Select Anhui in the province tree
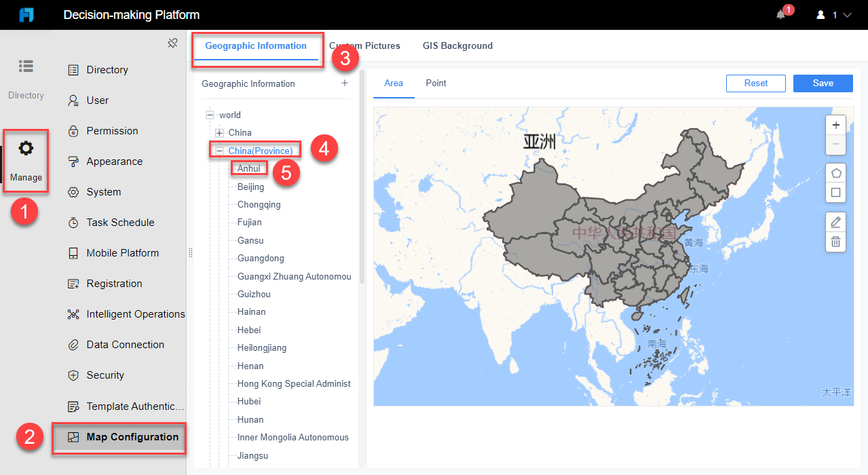868x475 pixels. pyautogui.click(x=248, y=168)
